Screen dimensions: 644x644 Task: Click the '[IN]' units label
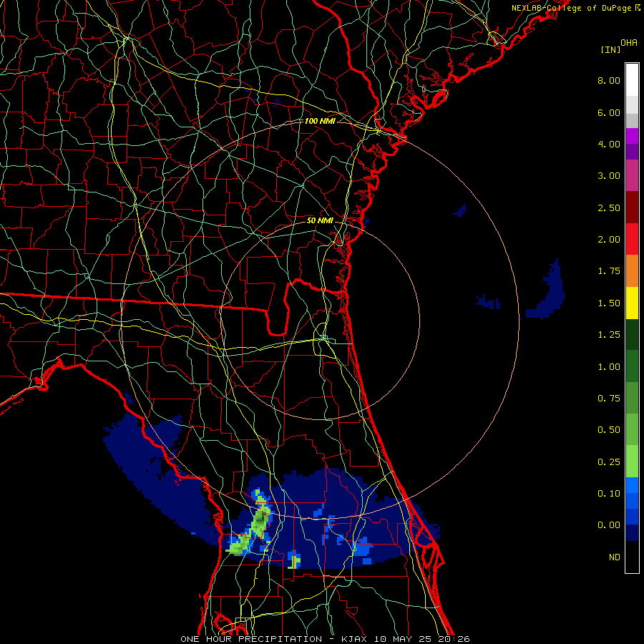click(610, 49)
